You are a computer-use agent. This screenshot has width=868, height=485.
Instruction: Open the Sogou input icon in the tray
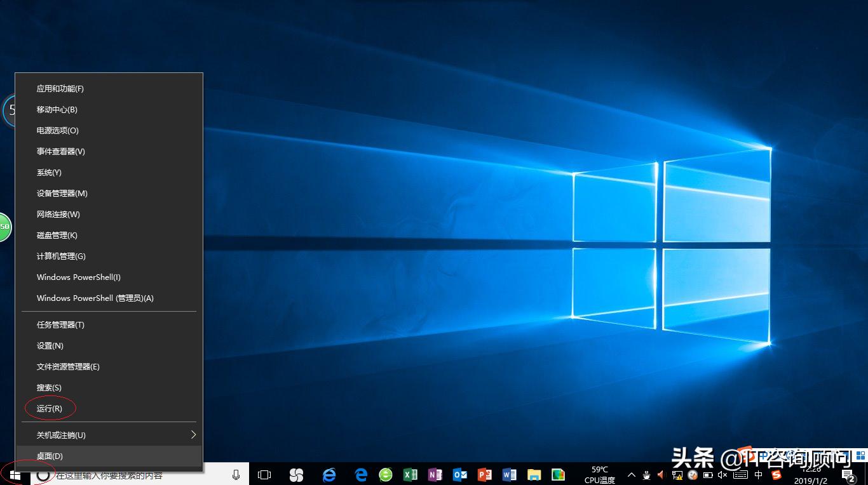tap(778, 475)
